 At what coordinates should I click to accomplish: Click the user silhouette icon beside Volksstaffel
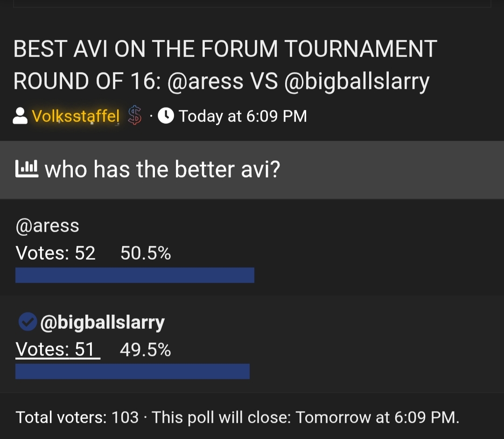[20, 116]
